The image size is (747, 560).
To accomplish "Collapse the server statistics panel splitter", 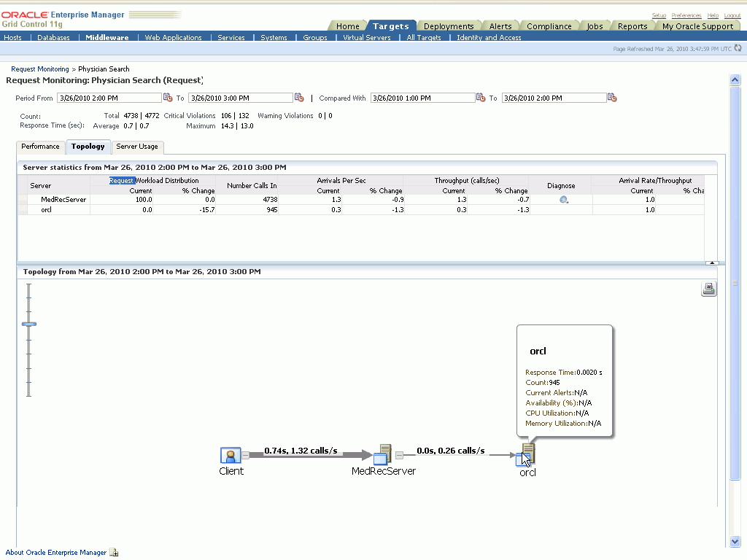I will pyautogui.click(x=712, y=262).
